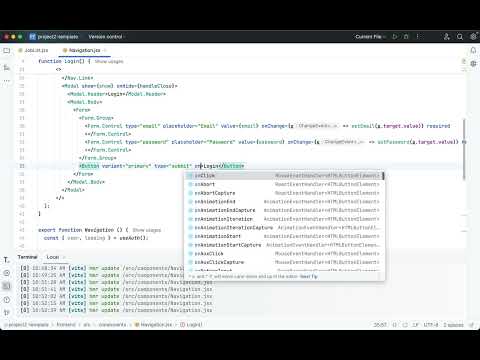
Task: Click the Login() breadcrumb
Action: coord(191,325)
